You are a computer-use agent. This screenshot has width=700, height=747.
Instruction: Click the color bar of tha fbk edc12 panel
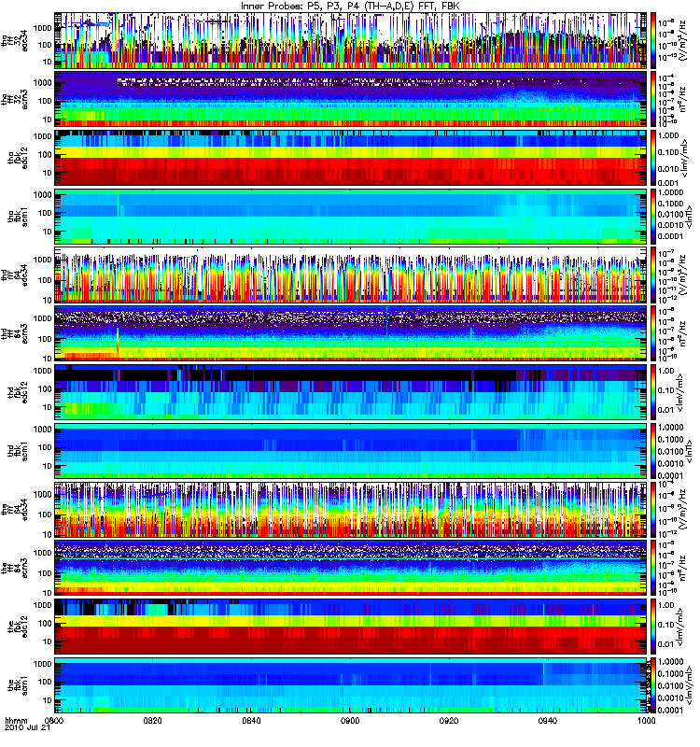pyautogui.click(x=652, y=158)
